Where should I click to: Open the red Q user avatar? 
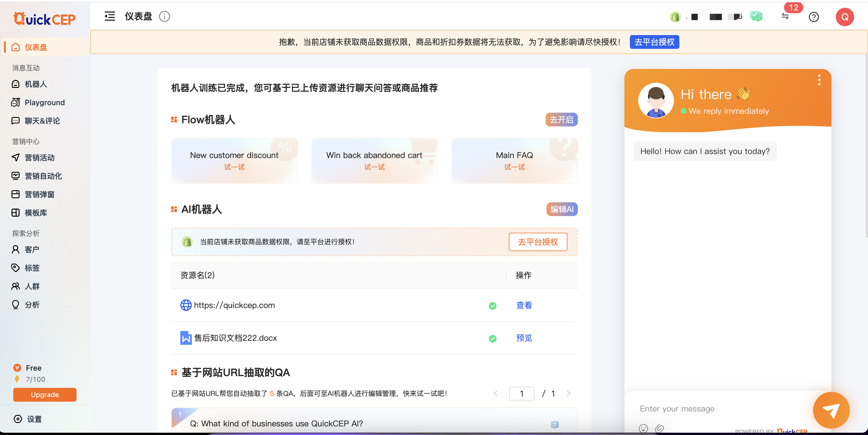click(x=844, y=17)
